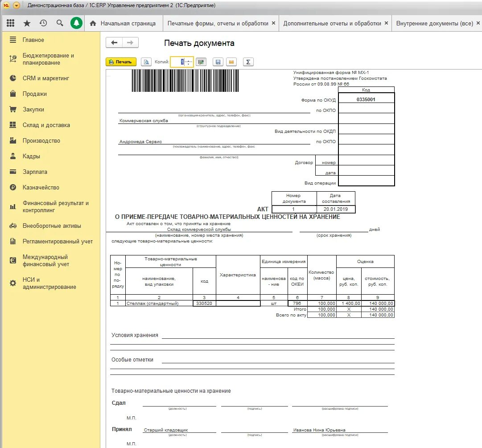482x448 pixels.
Task: Send by email envelope icon
Action: coord(231,62)
